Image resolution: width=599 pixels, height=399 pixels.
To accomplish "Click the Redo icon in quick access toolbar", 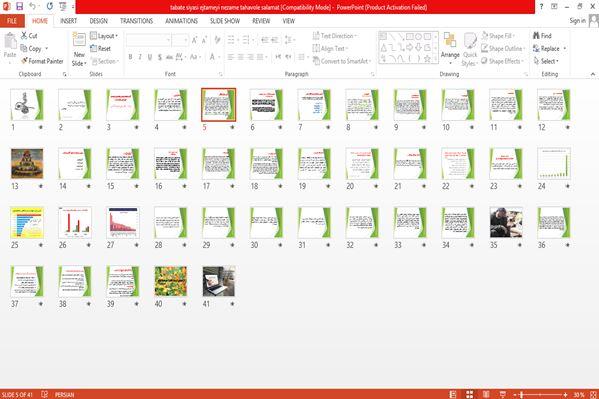I will tap(50, 6).
